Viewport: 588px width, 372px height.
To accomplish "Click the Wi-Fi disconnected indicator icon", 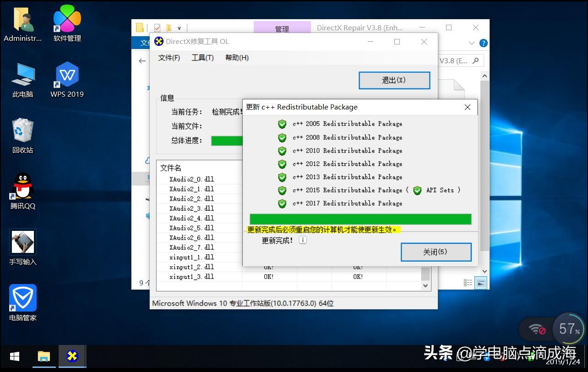I will point(537,329).
